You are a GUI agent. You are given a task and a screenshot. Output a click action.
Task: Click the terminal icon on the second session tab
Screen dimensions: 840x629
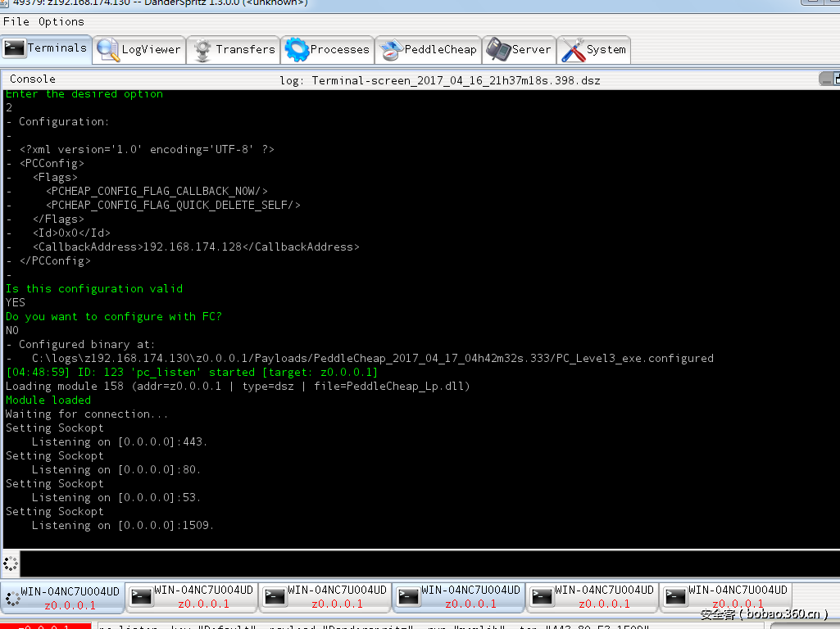(142, 596)
